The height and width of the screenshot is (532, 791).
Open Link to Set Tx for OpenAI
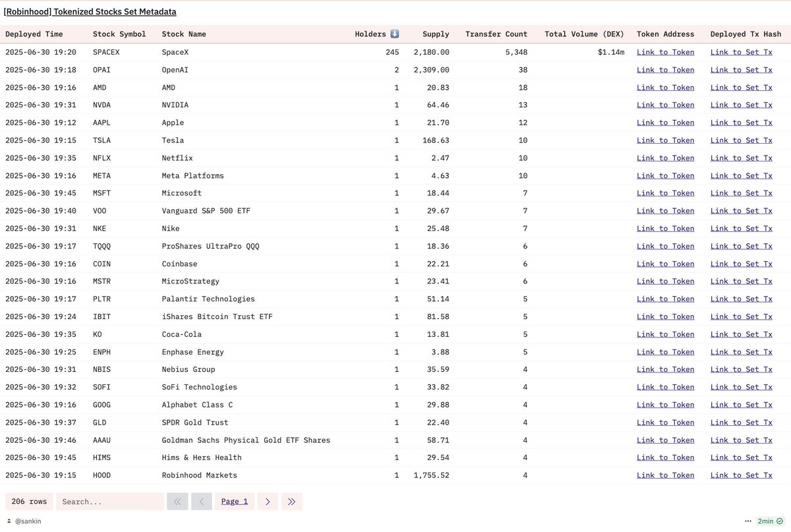click(x=742, y=70)
